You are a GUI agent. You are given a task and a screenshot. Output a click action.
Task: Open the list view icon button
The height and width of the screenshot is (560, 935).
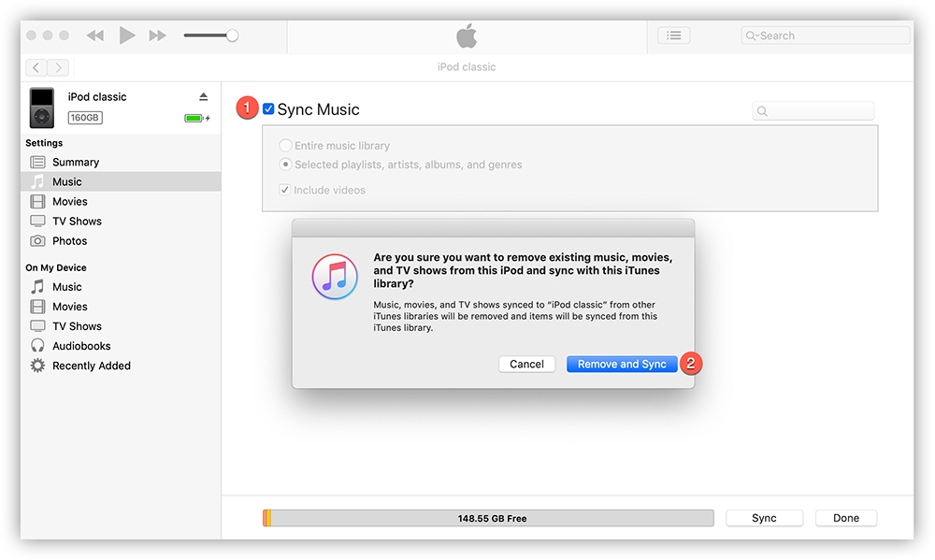point(673,36)
